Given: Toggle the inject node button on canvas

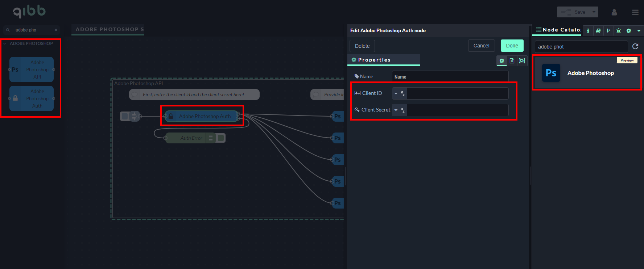Looking at the screenshot, I should point(124,116).
